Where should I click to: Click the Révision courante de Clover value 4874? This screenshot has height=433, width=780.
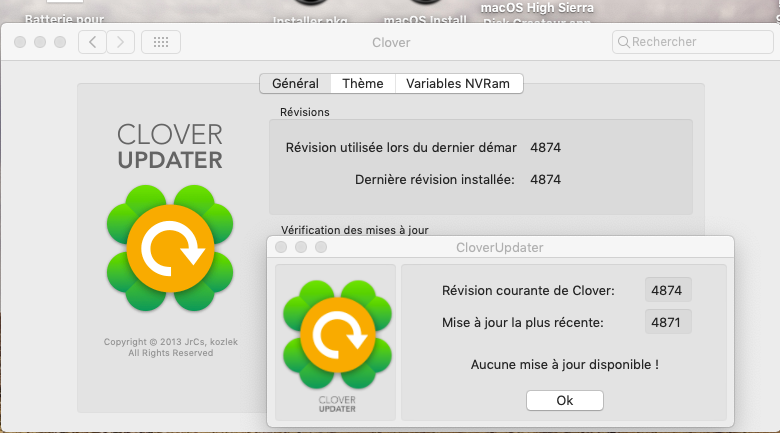[x=668, y=290]
